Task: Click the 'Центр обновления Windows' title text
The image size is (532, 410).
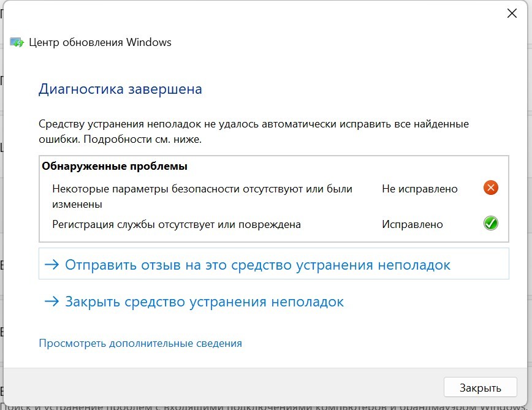Action: coord(100,42)
